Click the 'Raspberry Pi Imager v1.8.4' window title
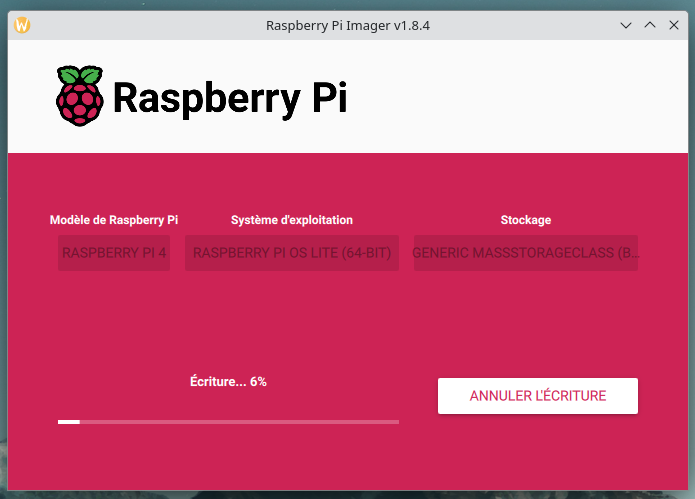The height and width of the screenshot is (499, 695). pos(348,26)
